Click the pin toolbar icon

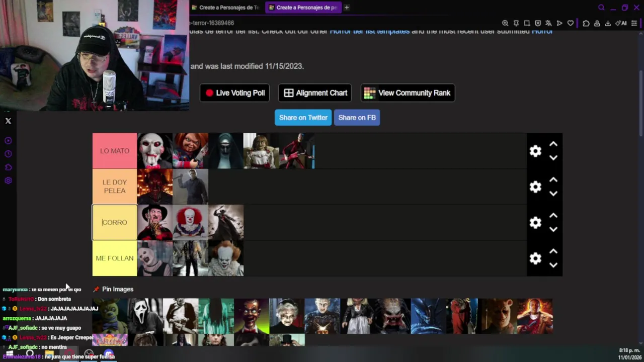516,23
